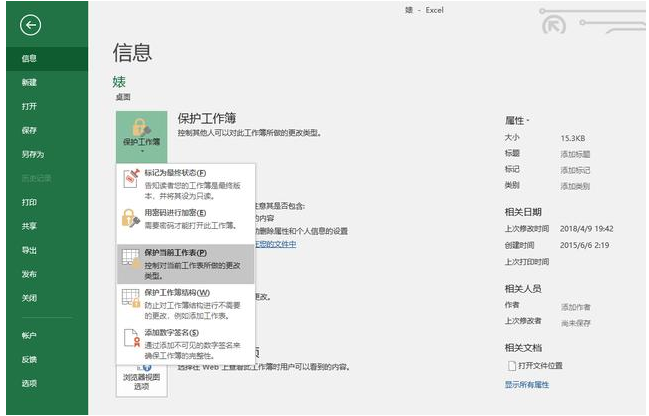
Task: Open 打印 in the sidebar
Action: click(47, 202)
